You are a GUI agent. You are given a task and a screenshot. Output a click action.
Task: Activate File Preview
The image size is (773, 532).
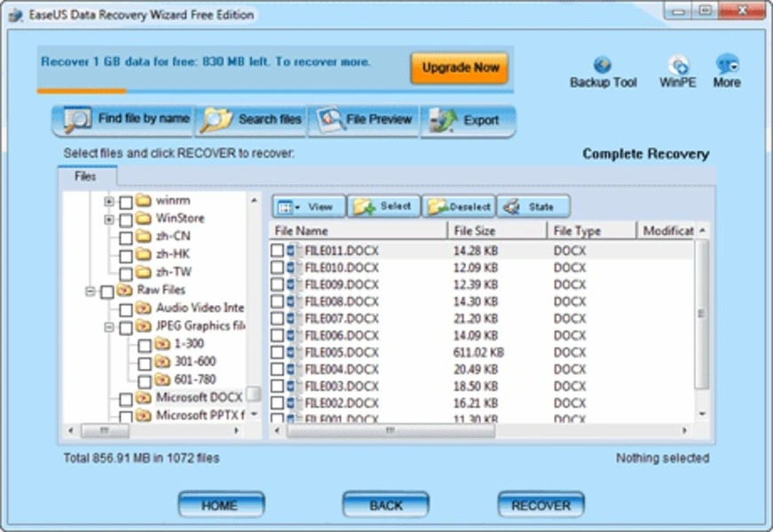click(364, 118)
